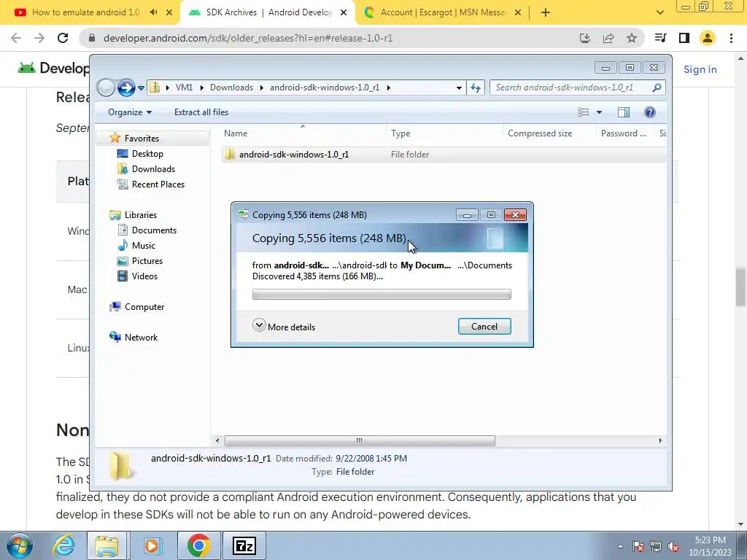This screenshot has width=747, height=560.
Task: Open the Chrome profile avatar
Action: [x=708, y=38]
